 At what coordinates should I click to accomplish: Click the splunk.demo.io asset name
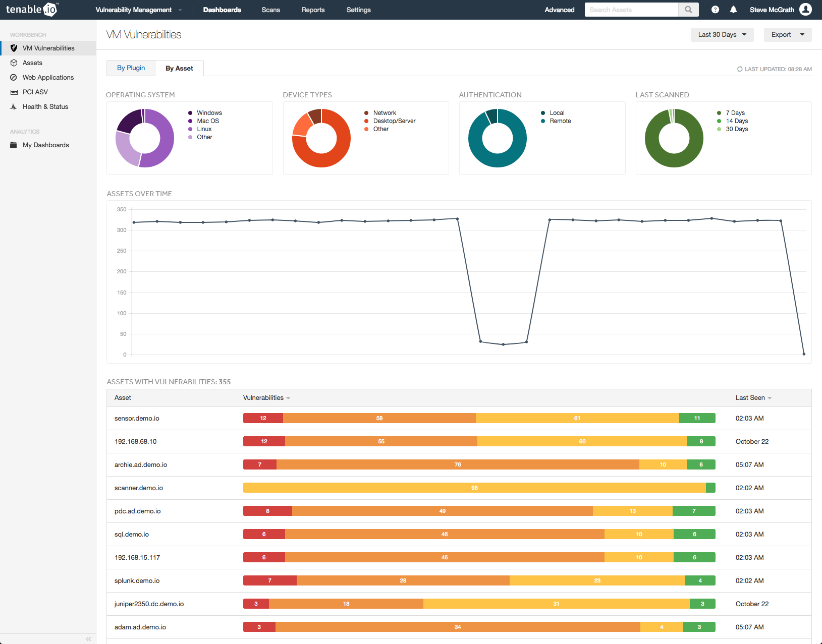137,581
